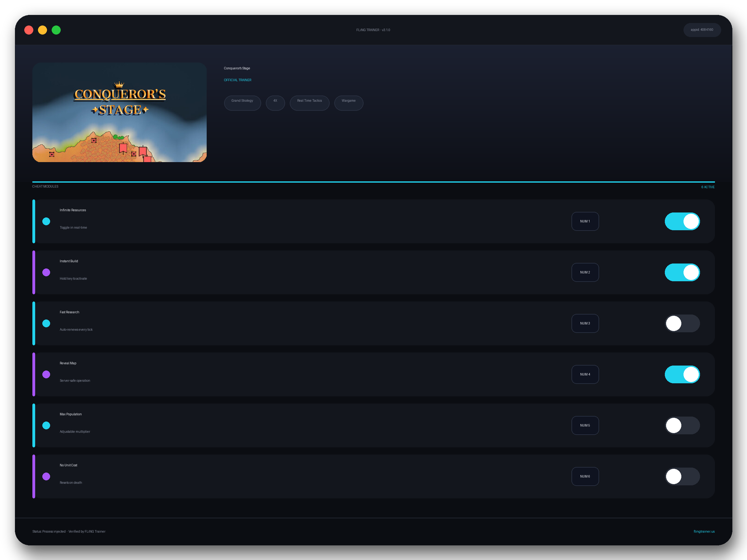
Task: Click the 'Toggle in real-time' description
Action: [x=73, y=227]
